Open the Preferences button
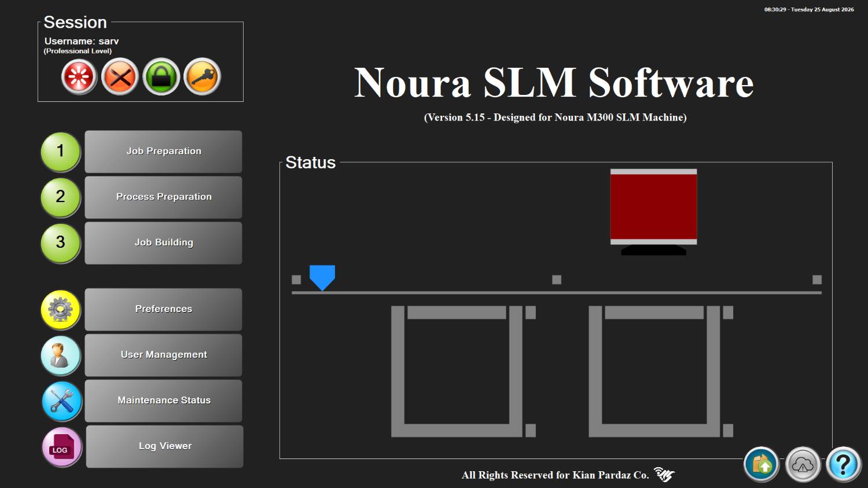The height and width of the screenshot is (488, 868). pyautogui.click(x=164, y=310)
